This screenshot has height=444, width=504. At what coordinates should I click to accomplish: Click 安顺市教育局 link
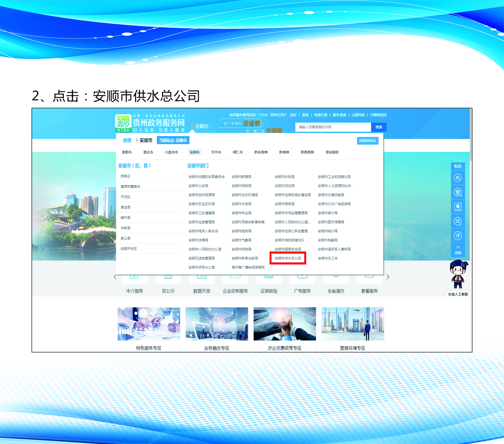tap(241, 177)
